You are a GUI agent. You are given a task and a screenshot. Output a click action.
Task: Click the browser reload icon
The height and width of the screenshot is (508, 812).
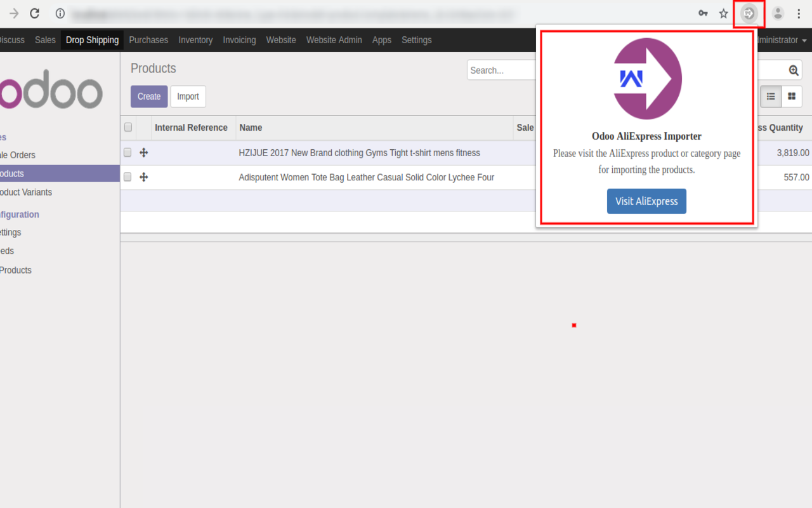click(34, 13)
